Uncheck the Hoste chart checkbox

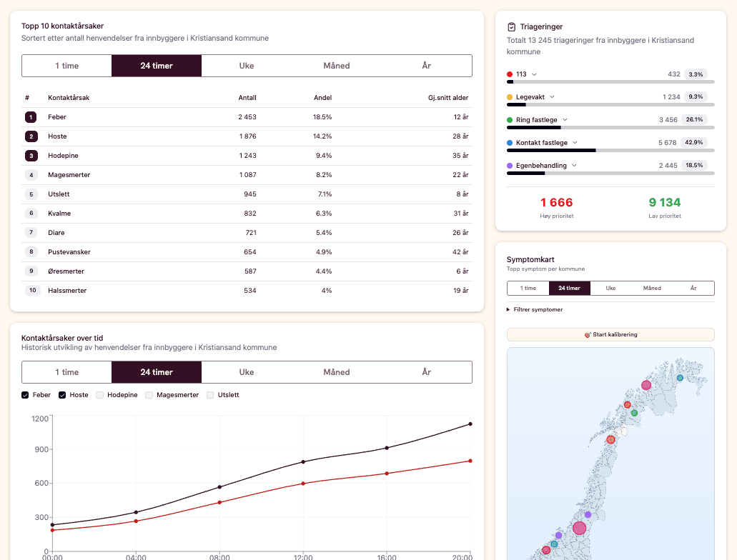[x=62, y=395]
